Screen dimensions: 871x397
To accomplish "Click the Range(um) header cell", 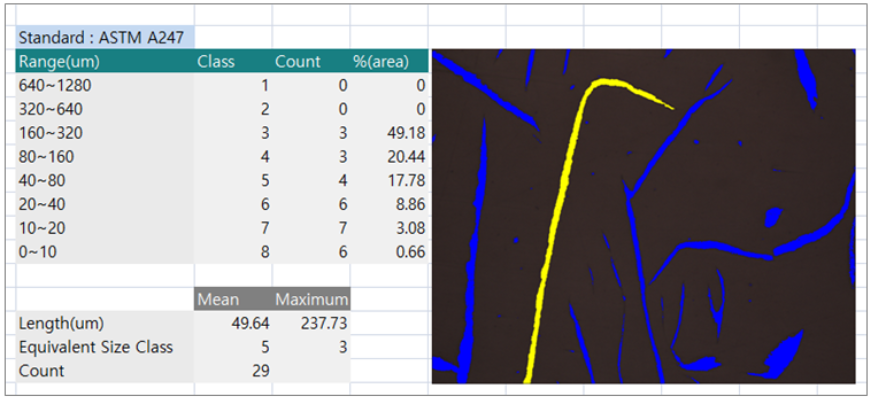I will (x=105, y=61).
